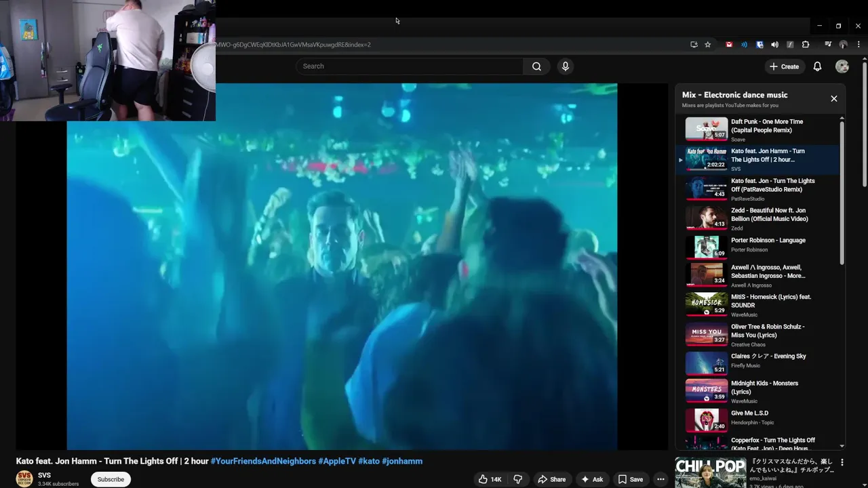The width and height of the screenshot is (868, 488).
Task: Play Claires Evening Sky video
Action: pyautogui.click(x=758, y=364)
